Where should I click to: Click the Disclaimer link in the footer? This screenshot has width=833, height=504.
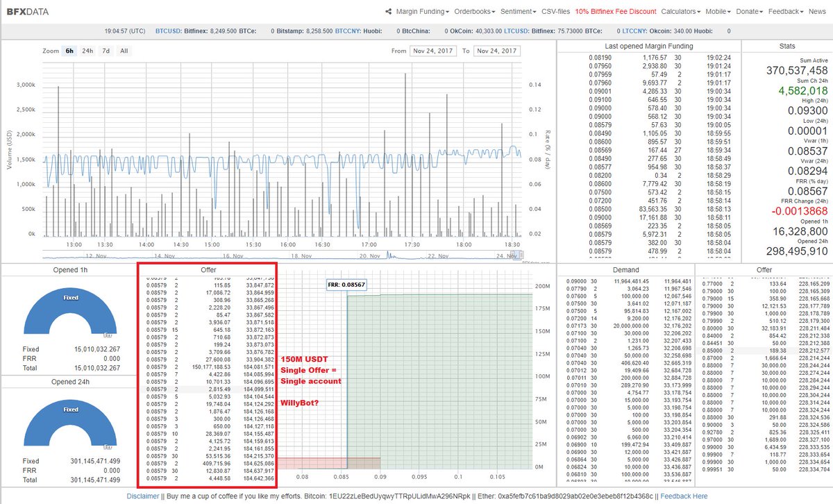point(143,496)
